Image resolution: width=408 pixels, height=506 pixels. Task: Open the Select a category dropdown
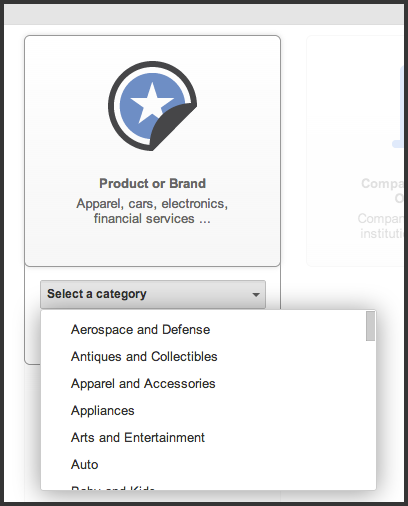(153, 294)
